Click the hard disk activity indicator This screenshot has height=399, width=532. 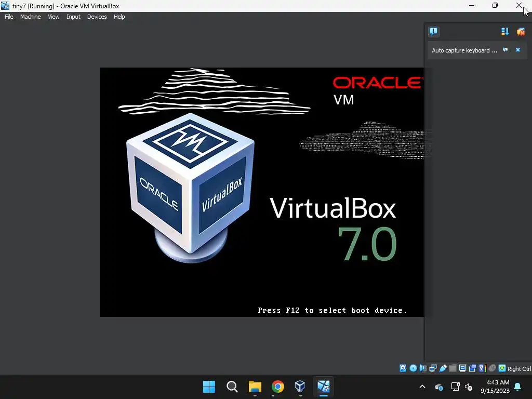tap(403, 368)
